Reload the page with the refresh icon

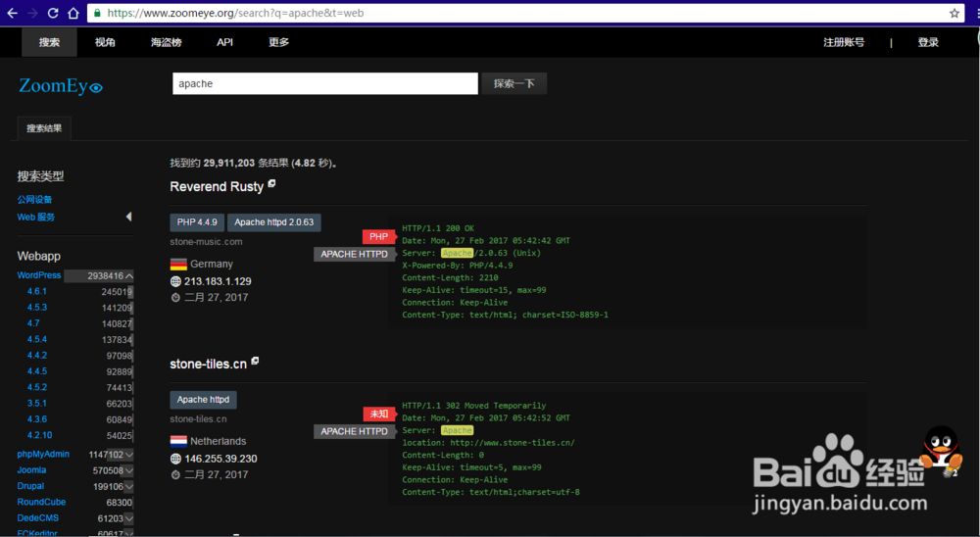click(53, 13)
